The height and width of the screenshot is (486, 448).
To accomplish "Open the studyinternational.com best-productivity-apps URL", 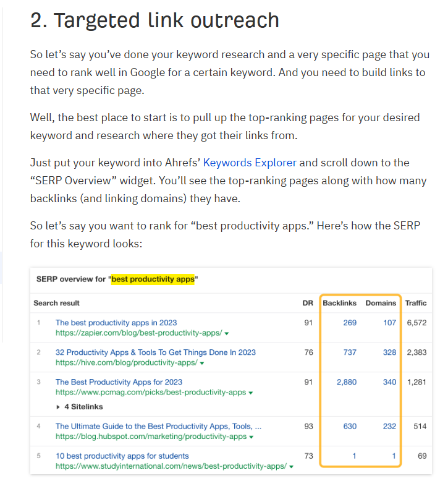I will pyautogui.click(x=171, y=466).
